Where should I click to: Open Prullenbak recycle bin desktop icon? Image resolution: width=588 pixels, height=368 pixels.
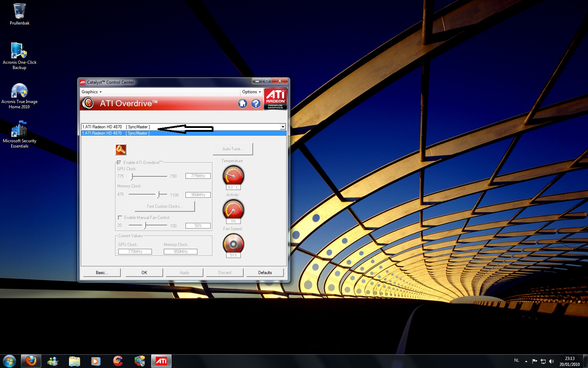[19, 14]
